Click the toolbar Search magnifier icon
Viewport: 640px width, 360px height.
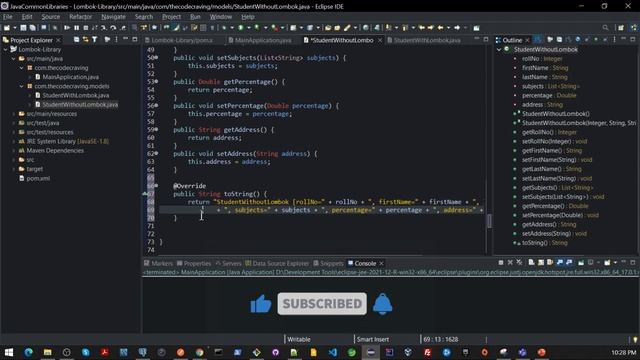[x=605, y=28]
